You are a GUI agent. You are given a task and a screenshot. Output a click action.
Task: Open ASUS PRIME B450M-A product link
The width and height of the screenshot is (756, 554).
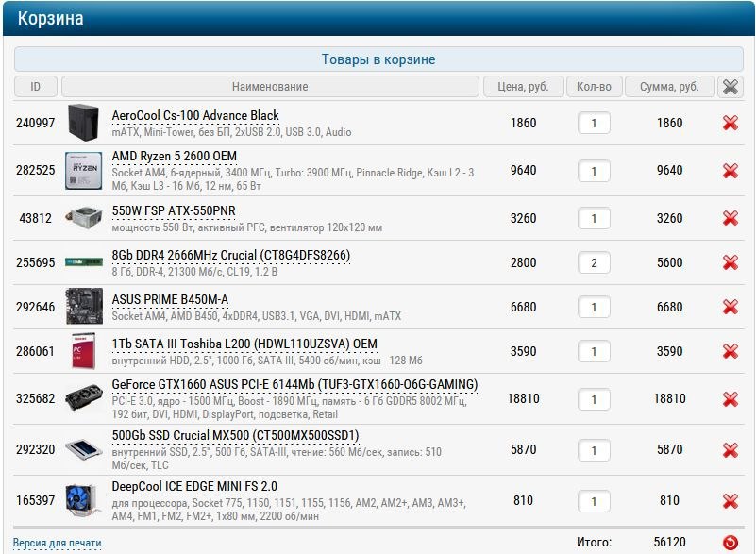coord(170,299)
